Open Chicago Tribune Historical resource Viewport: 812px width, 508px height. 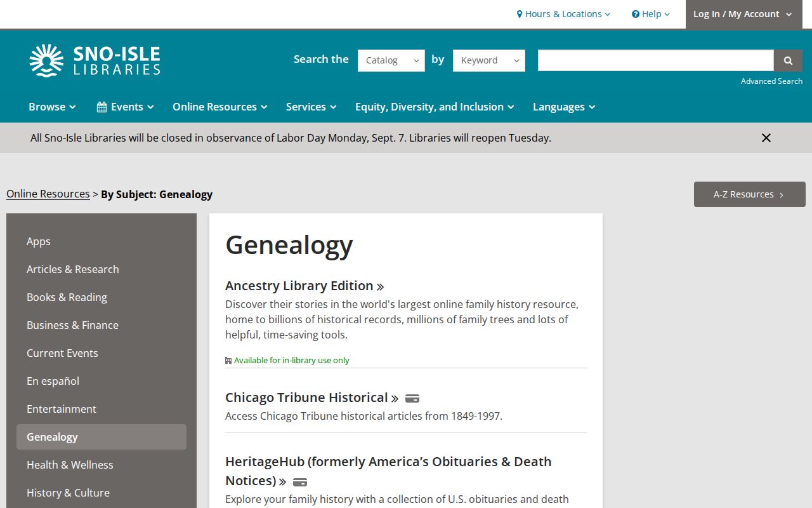coord(312,398)
